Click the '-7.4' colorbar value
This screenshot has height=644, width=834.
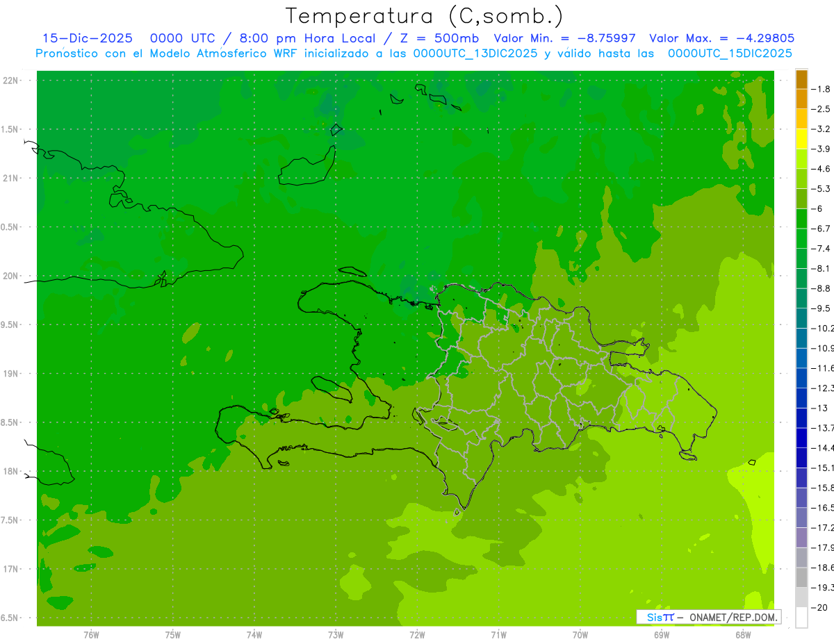821,249
